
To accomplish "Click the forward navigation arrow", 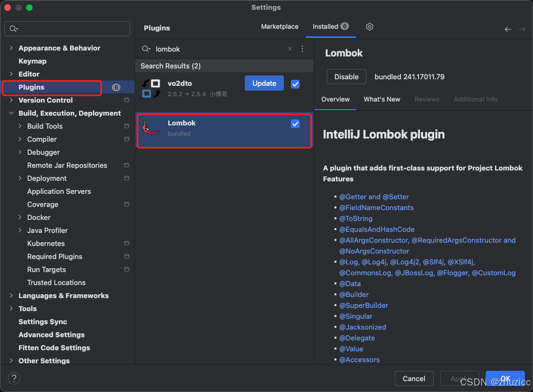I will coord(522,29).
